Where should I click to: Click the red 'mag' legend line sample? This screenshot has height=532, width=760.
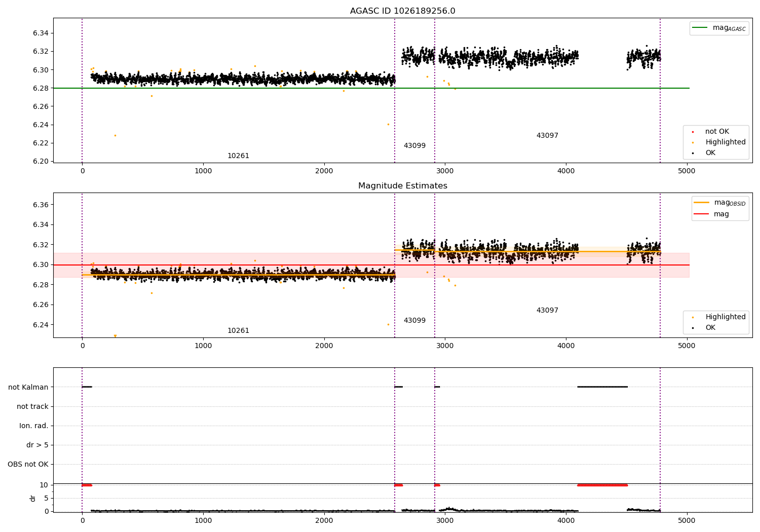pos(701,214)
